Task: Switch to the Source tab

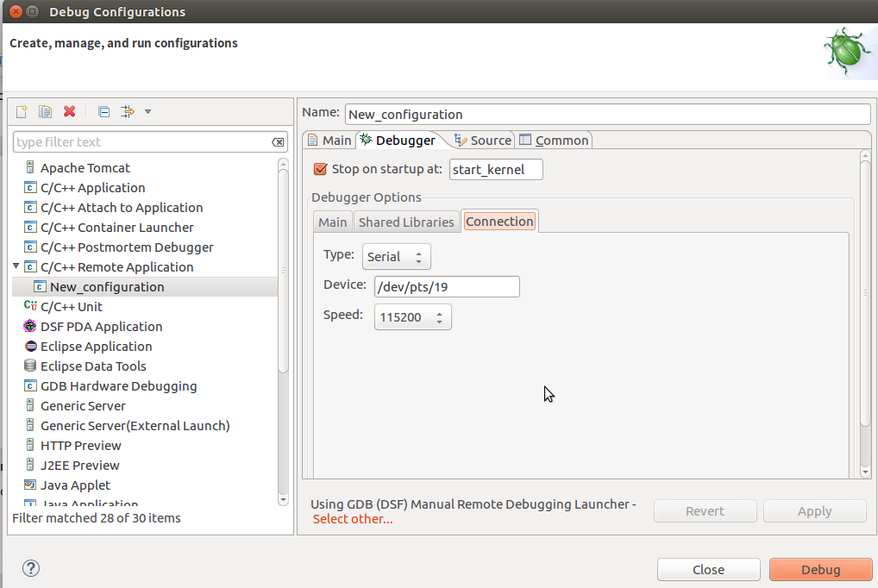Action: (x=483, y=140)
